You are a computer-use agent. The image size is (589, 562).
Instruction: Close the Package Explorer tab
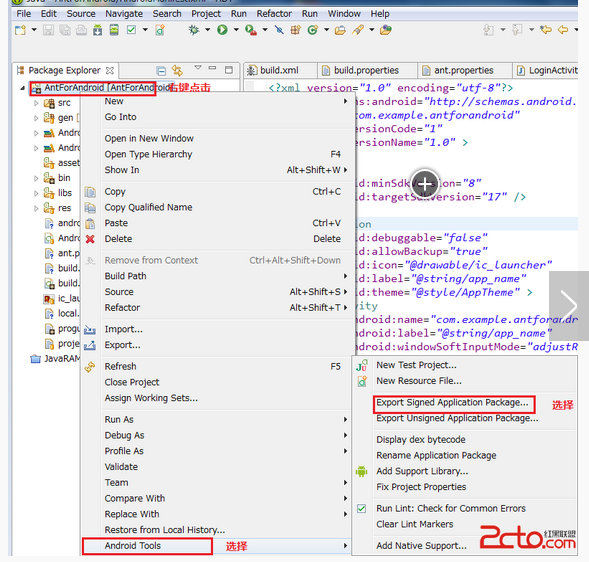click(110, 70)
